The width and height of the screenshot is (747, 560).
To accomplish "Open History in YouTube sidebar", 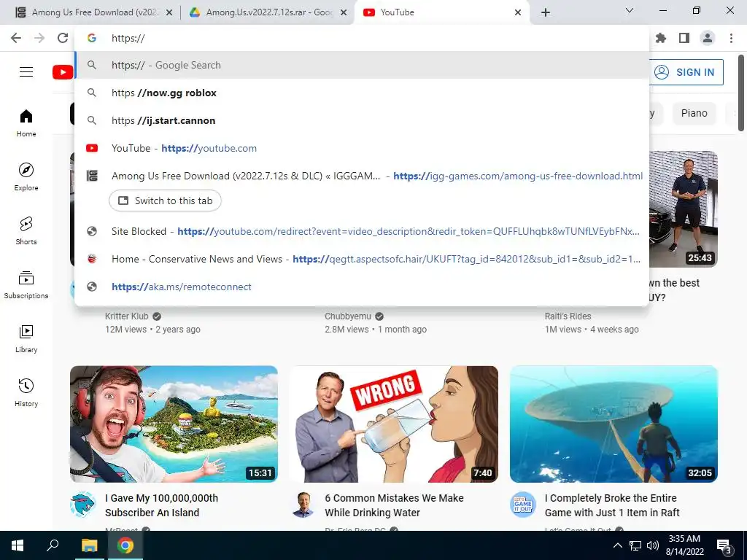I will [x=26, y=392].
